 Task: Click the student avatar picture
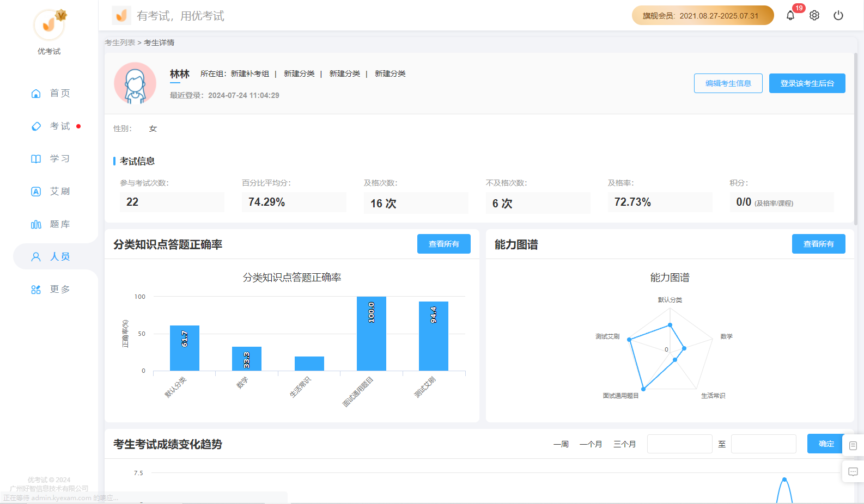point(135,83)
